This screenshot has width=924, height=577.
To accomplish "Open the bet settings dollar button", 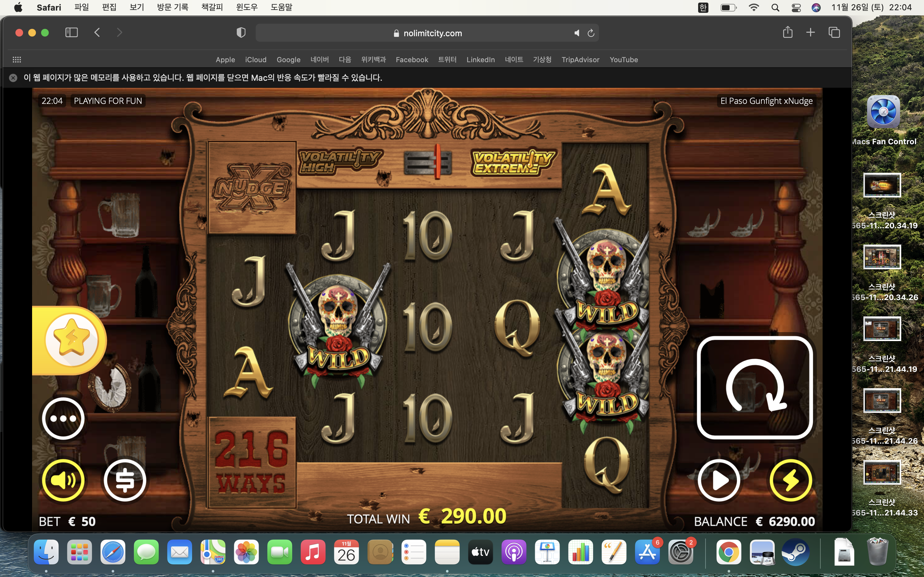I will click(x=125, y=480).
